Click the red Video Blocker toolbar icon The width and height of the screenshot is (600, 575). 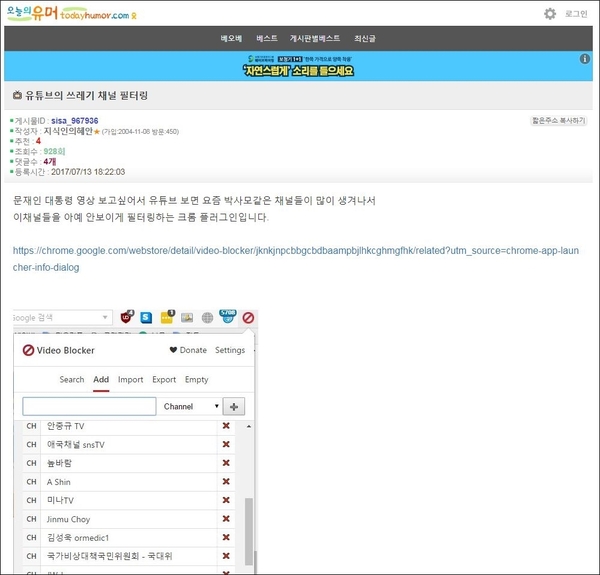pyautogui.click(x=248, y=318)
